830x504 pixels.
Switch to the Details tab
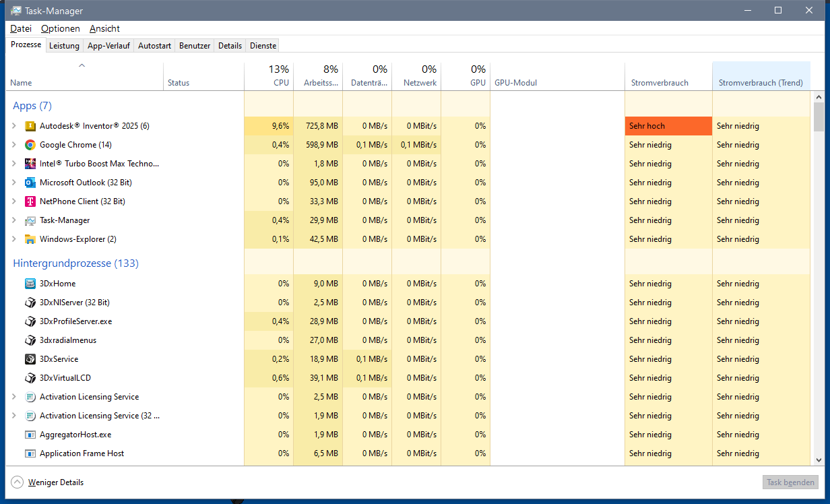click(x=230, y=46)
